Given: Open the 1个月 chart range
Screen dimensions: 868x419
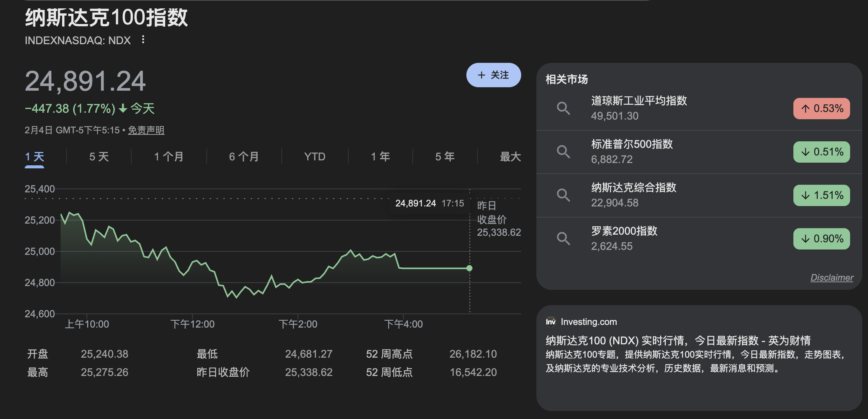Looking at the screenshot, I should [168, 156].
